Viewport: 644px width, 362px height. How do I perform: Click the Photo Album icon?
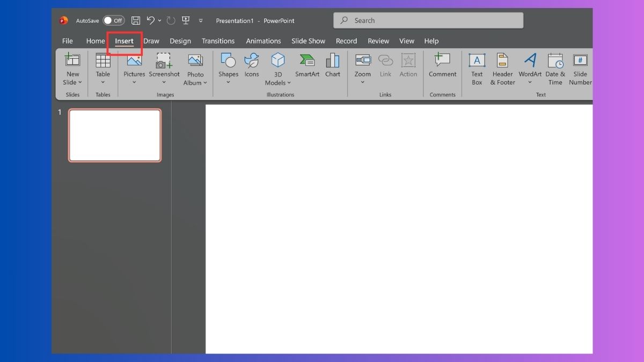click(x=195, y=60)
